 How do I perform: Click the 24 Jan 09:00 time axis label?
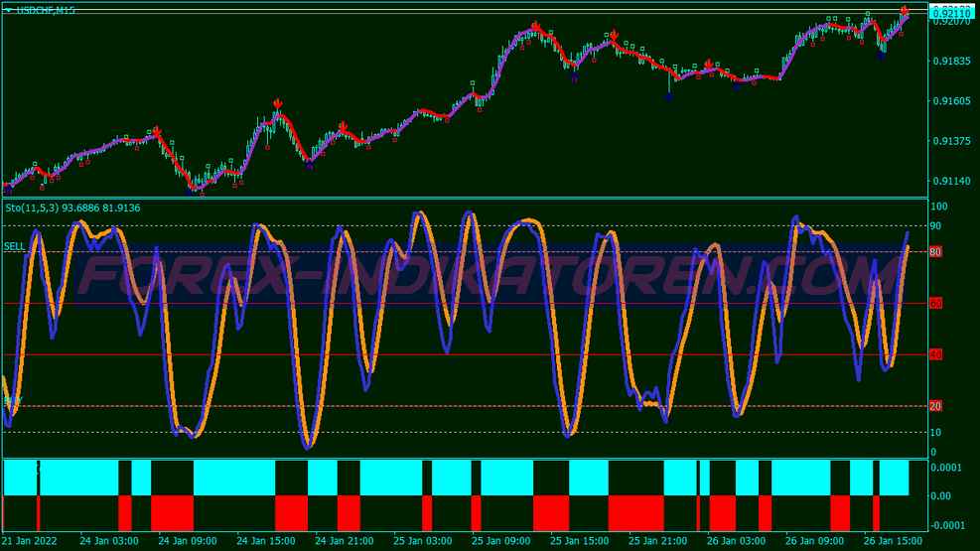click(x=187, y=542)
